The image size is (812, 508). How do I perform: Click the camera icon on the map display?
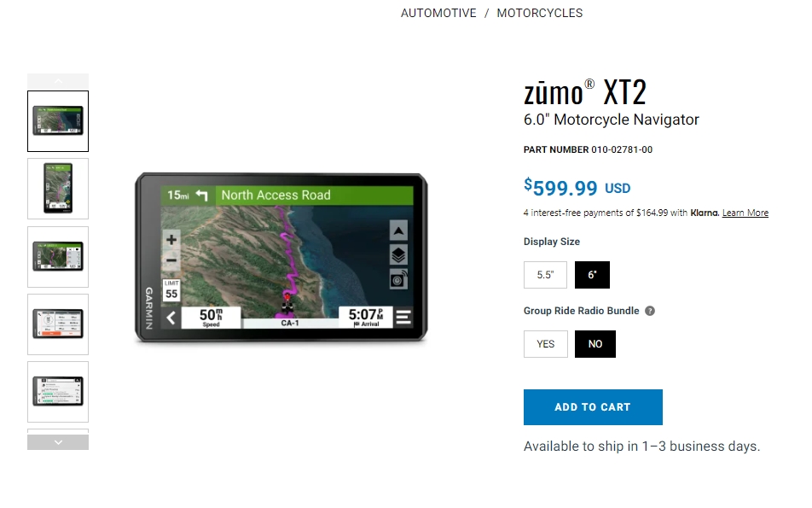(398, 279)
